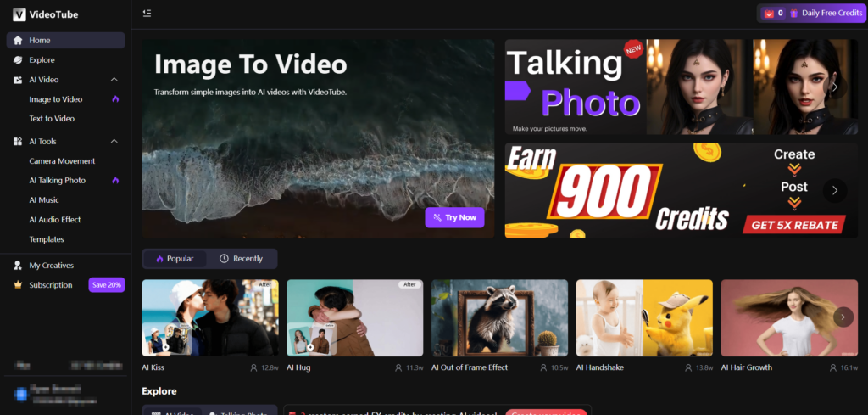This screenshot has height=415, width=868.
Task: Open the Image To Video hero banner
Action: [x=318, y=138]
